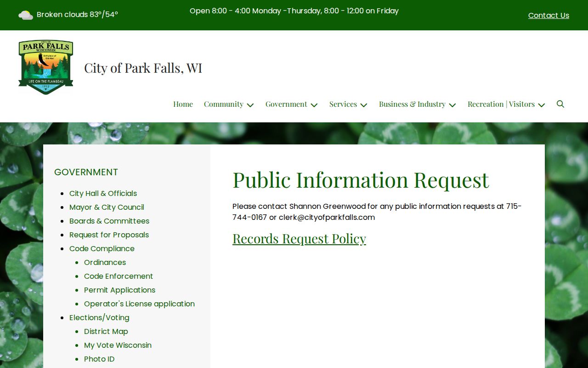Expand the Recreation | Visitors chevron

542,105
